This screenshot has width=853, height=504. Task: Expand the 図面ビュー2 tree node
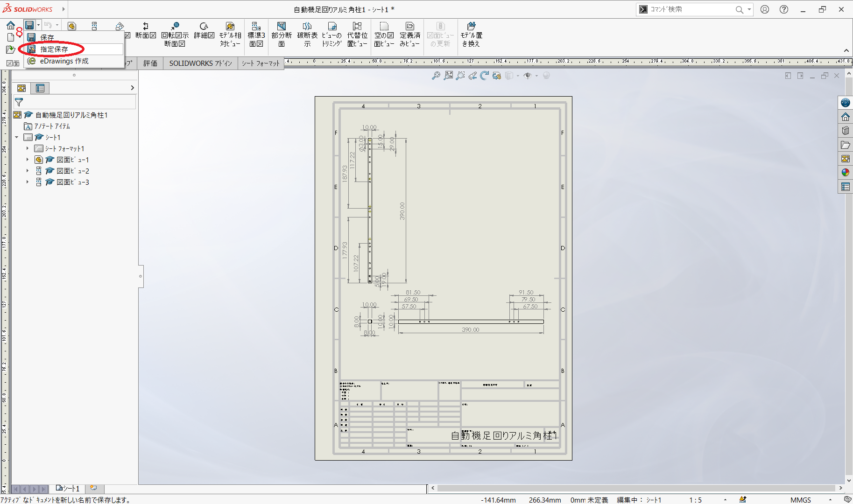pos(28,171)
